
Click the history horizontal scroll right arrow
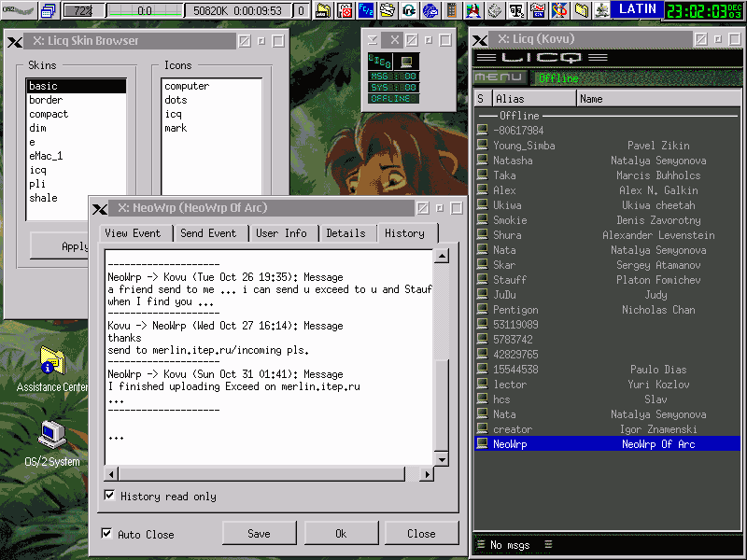coord(427,474)
